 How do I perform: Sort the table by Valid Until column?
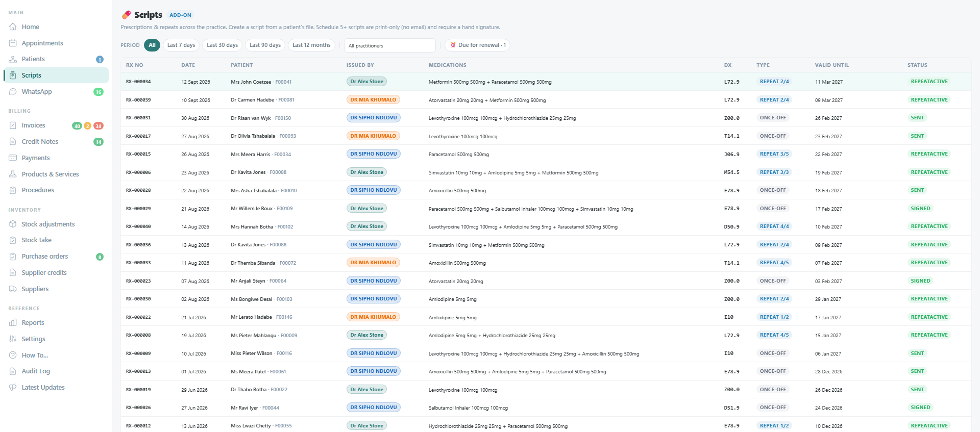[x=832, y=65]
